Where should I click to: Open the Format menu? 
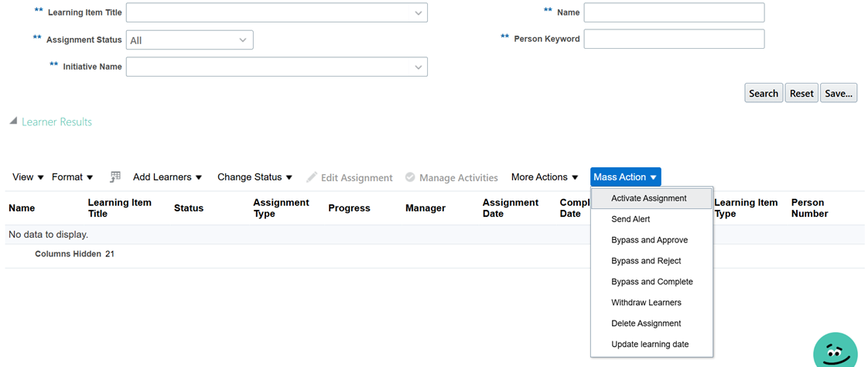(x=72, y=177)
